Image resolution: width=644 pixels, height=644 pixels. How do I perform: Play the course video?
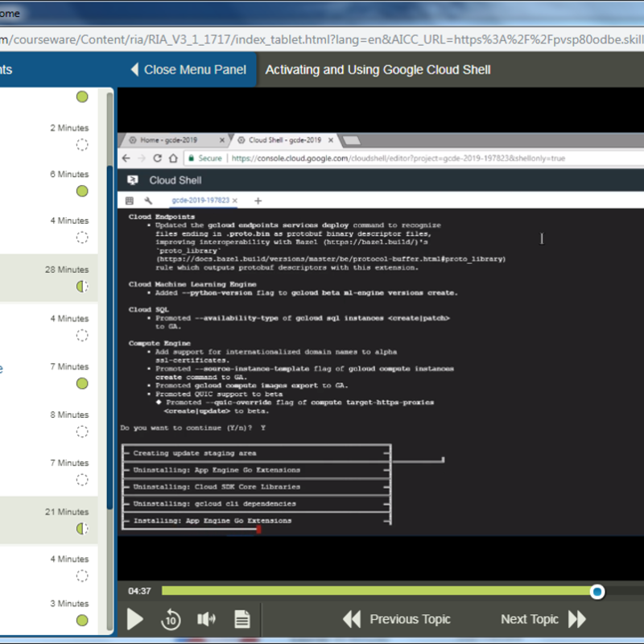pyautogui.click(x=134, y=619)
